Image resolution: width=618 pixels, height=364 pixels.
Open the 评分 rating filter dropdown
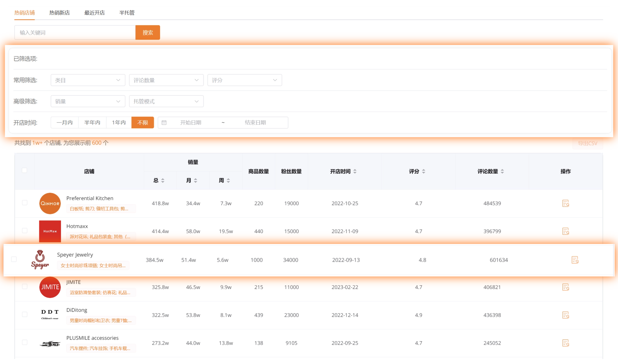point(245,80)
